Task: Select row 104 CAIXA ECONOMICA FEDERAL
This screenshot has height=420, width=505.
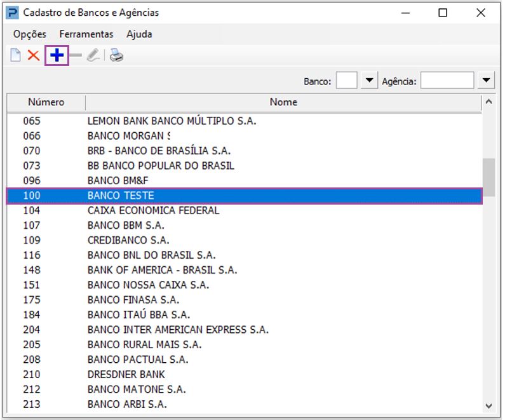Action: 245,211
